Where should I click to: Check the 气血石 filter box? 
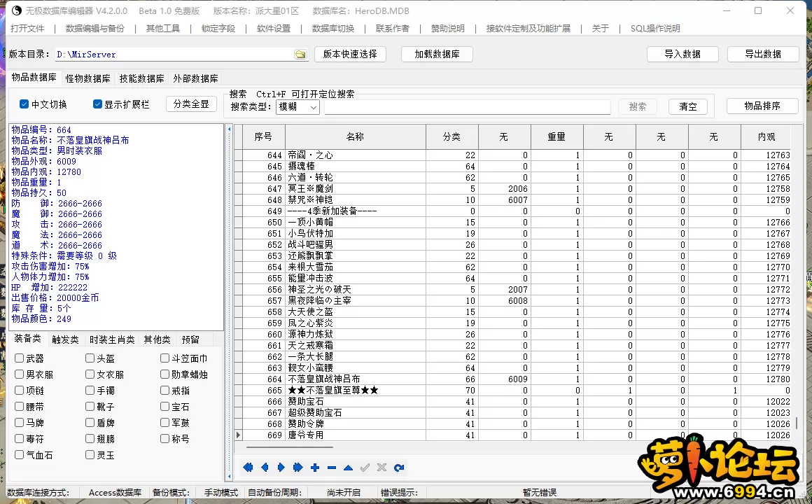point(19,455)
